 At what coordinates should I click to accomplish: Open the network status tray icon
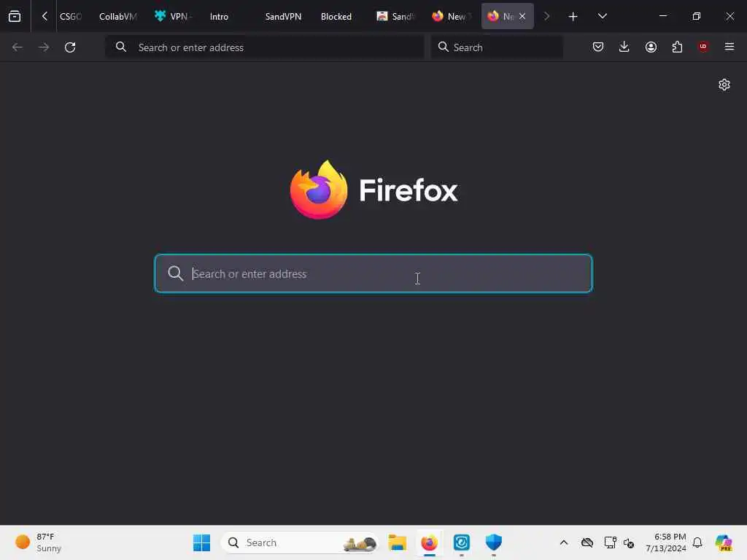tap(610, 542)
